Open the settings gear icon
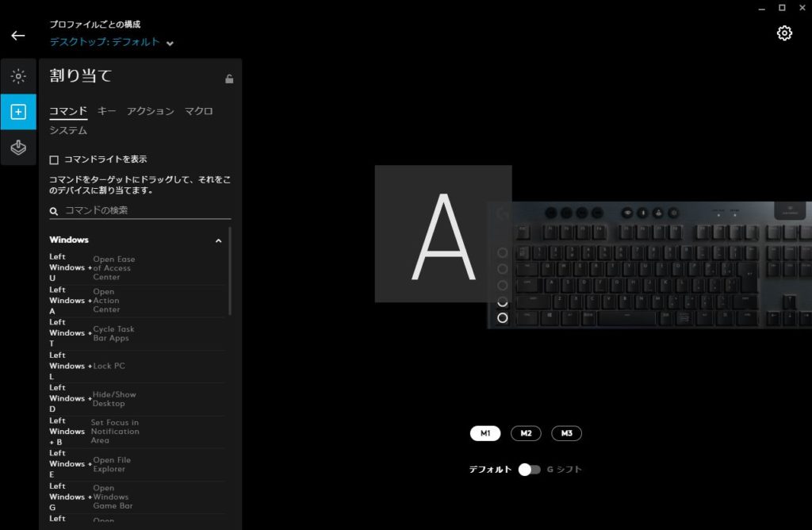 (x=784, y=33)
